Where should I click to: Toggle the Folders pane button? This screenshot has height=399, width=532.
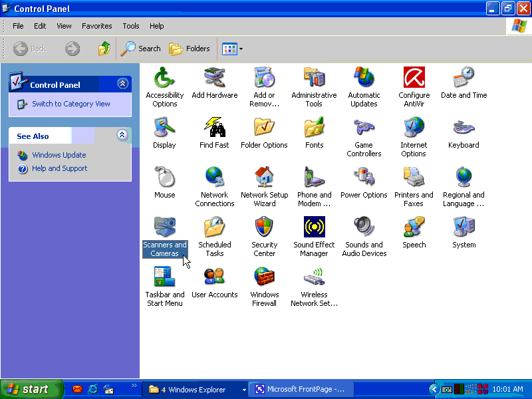[x=190, y=49]
